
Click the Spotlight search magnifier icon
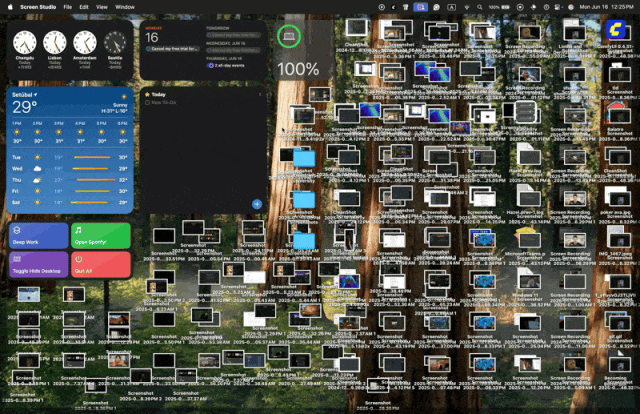click(480, 7)
